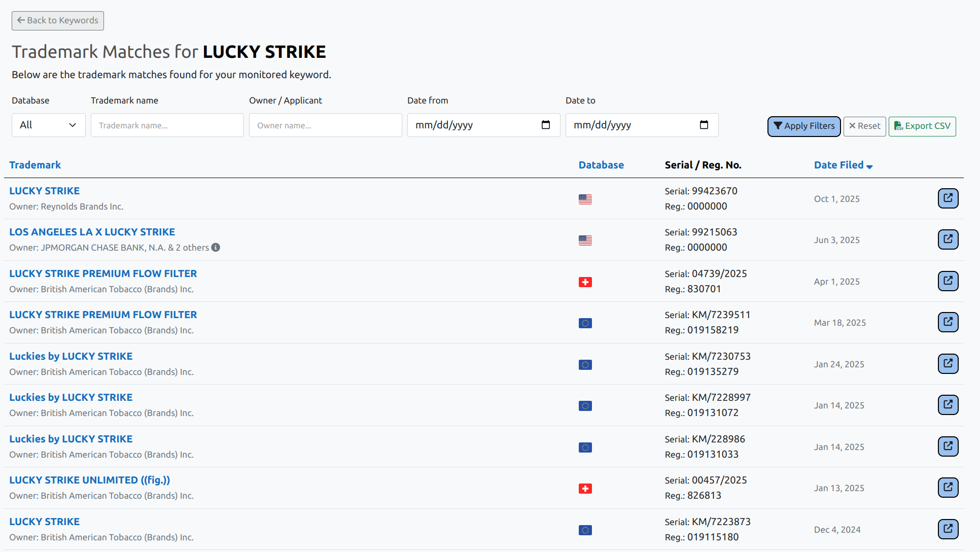Click the info icon next to JPMORGAN CHASE BANK owners

click(216, 248)
